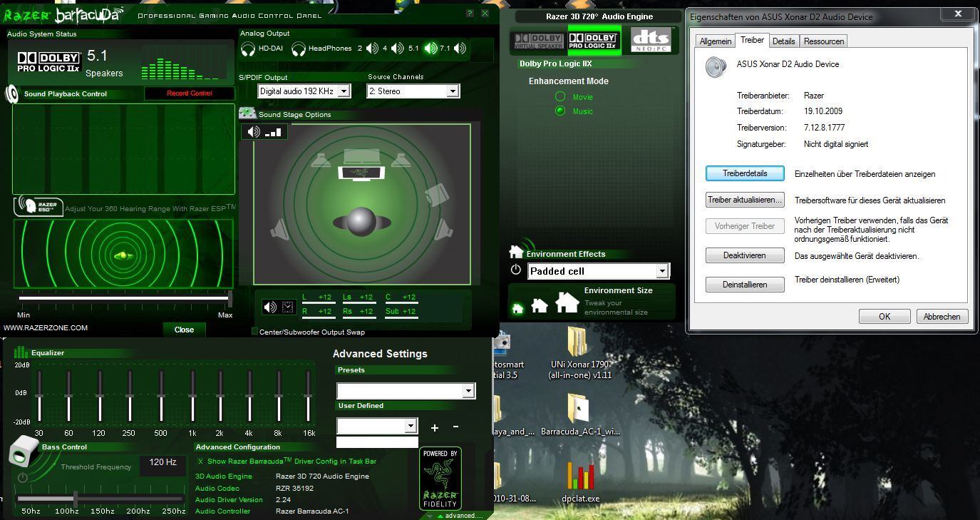Switch to Details tab
This screenshot has width=980, height=520.
pos(783,41)
